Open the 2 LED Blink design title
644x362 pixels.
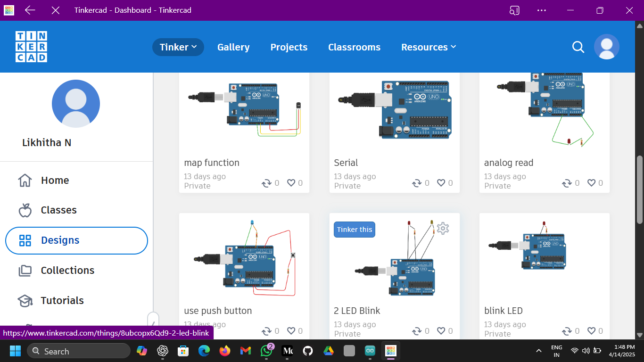357,311
